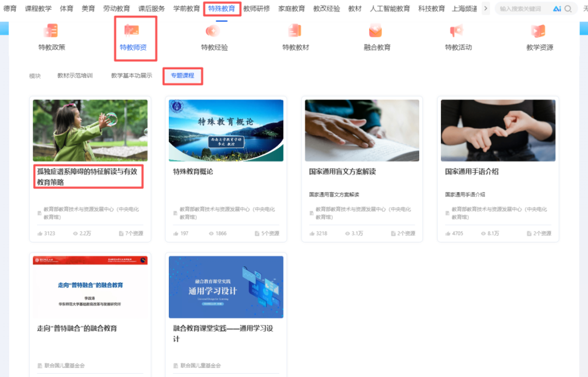
Task: Switch to the 专题课程 tab
Action: (183, 75)
